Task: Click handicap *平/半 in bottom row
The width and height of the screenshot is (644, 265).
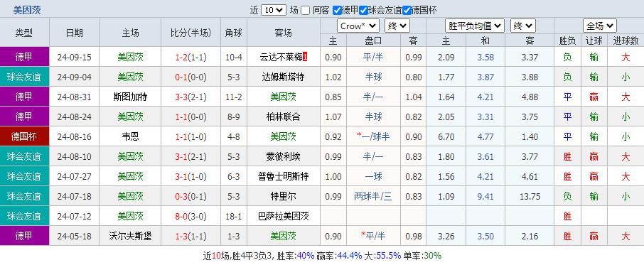Action: point(373,237)
